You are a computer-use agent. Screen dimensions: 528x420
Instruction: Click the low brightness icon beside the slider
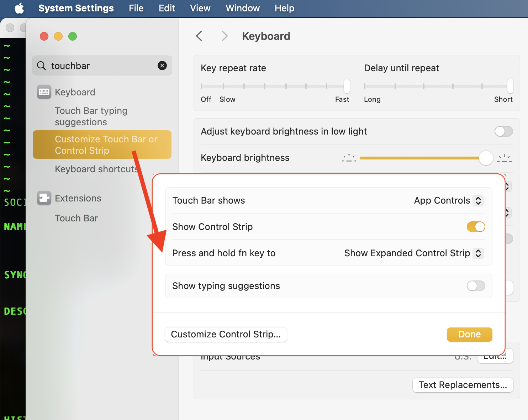(348, 158)
